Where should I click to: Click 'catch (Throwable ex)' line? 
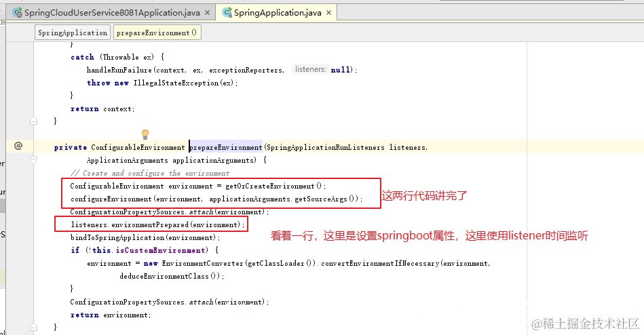tap(117, 57)
